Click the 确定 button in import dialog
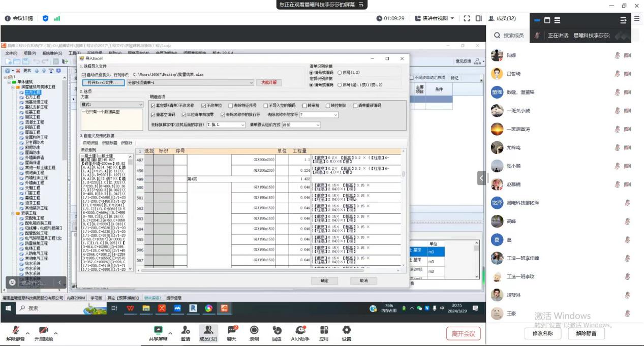This screenshot has height=346, width=644. 324,280
